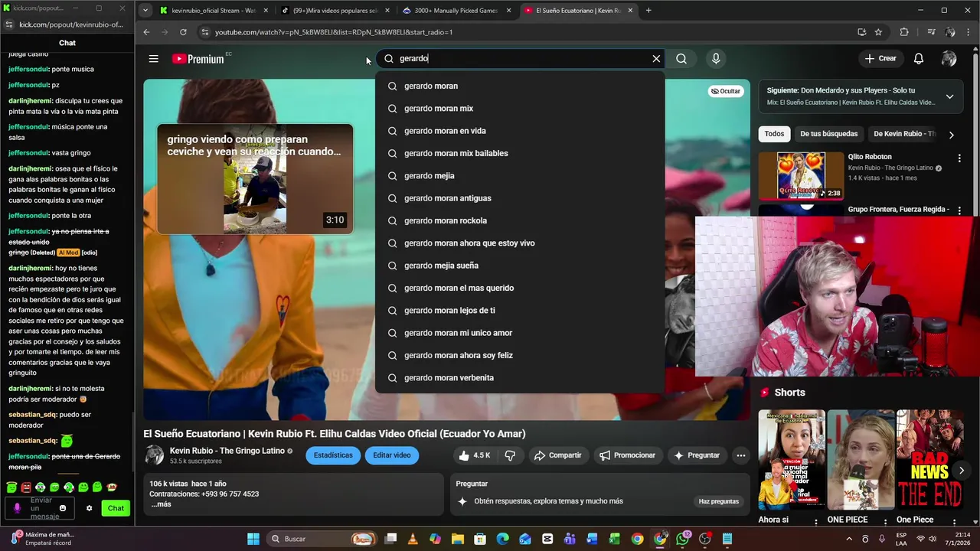Open more actions three-dot menu under video
The width and height of the screenshot is (980, 551).
click(x=740, y=455)
